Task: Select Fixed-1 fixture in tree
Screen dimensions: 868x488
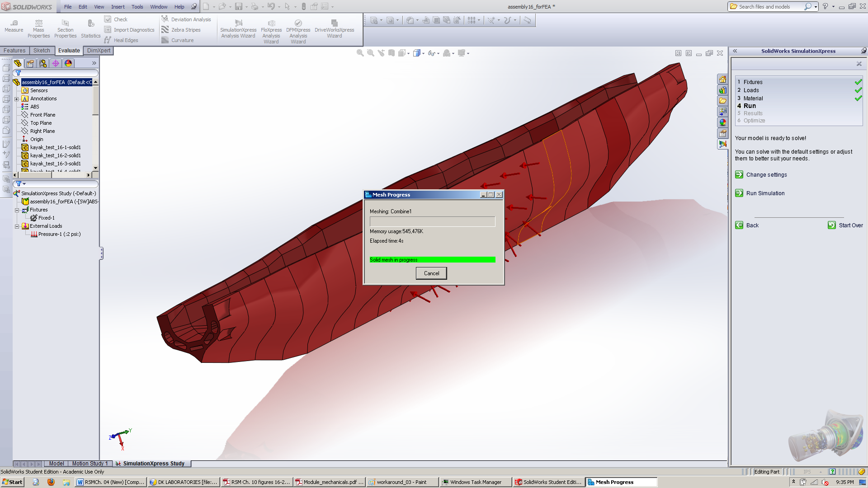Action: [x=46, y=218]
